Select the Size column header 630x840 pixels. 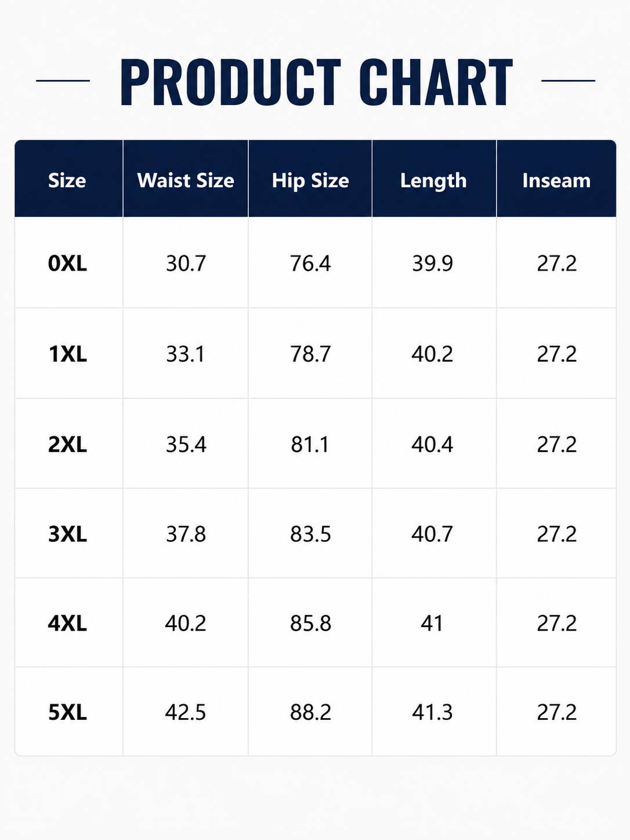tap(67, 180)
